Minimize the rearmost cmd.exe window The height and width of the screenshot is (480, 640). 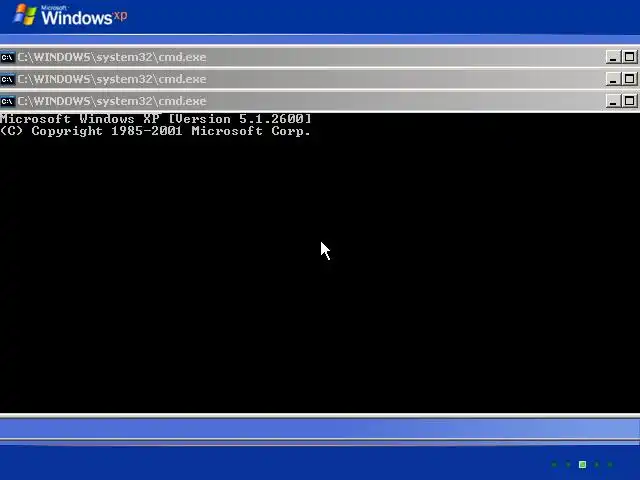click(x=613, y=57)
